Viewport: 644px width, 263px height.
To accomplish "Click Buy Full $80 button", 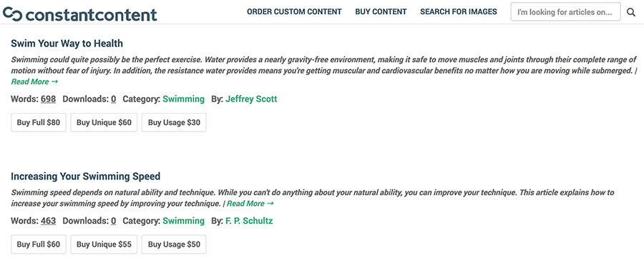I will [x=38, y=123].
